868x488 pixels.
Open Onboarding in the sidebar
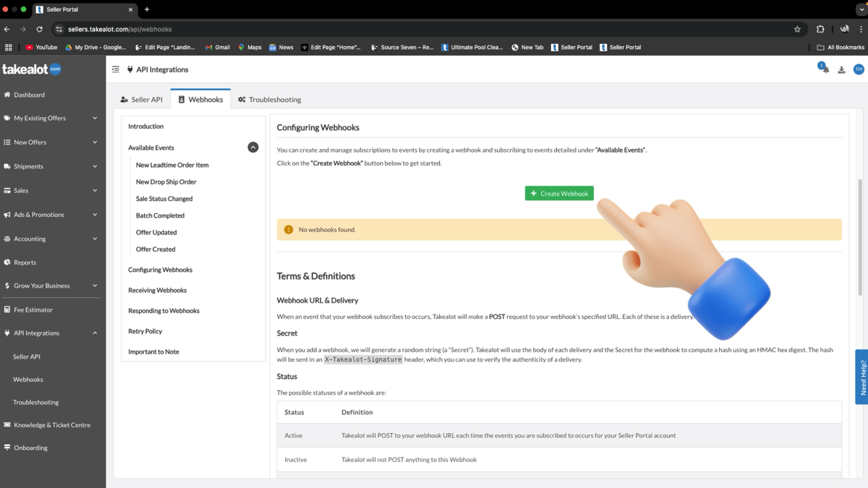tap(30, 448)
